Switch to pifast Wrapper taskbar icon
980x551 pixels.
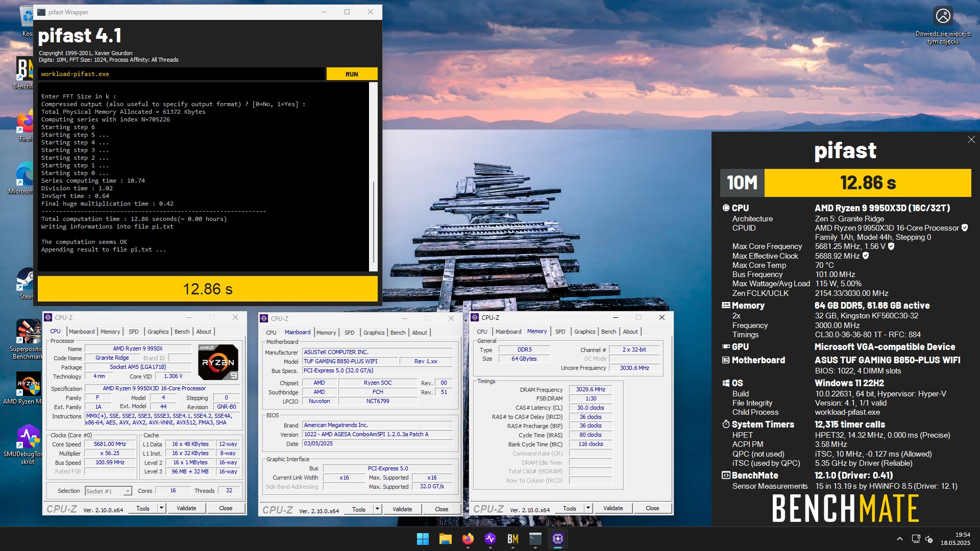535,539
